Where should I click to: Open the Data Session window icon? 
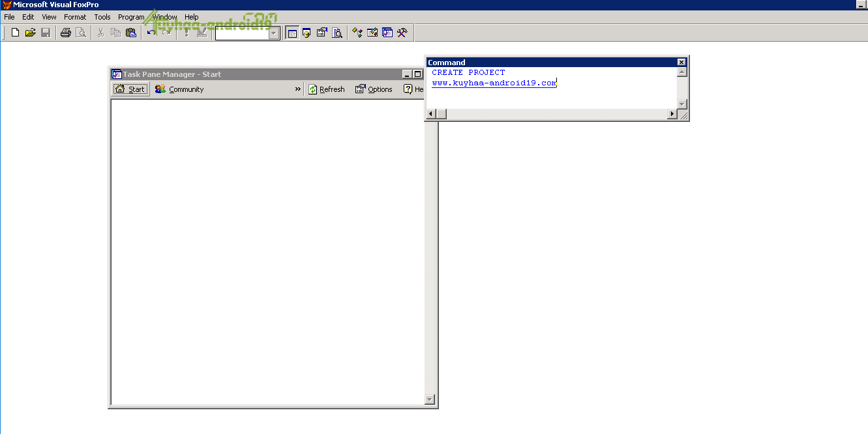[x=307, y=33]
